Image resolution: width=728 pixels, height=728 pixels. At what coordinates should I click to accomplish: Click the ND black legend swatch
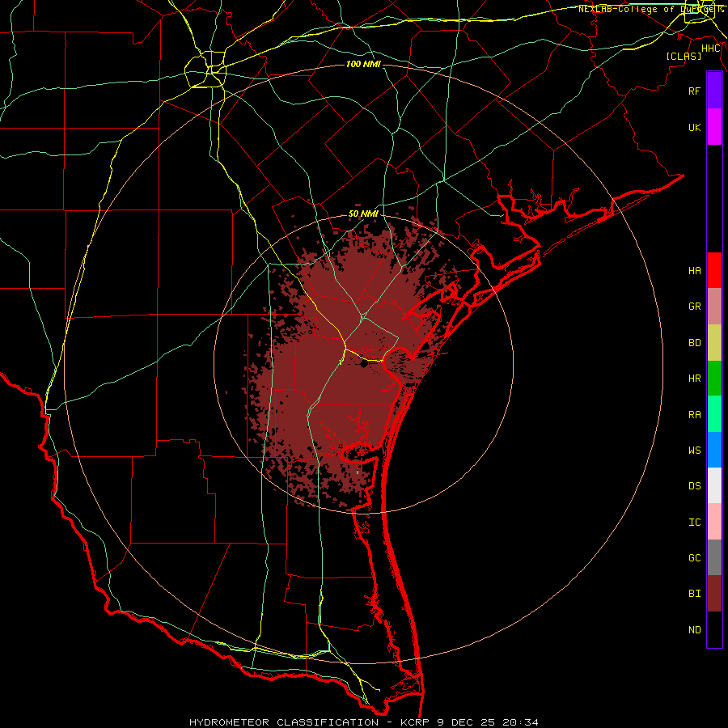click(x=714, y=629)
